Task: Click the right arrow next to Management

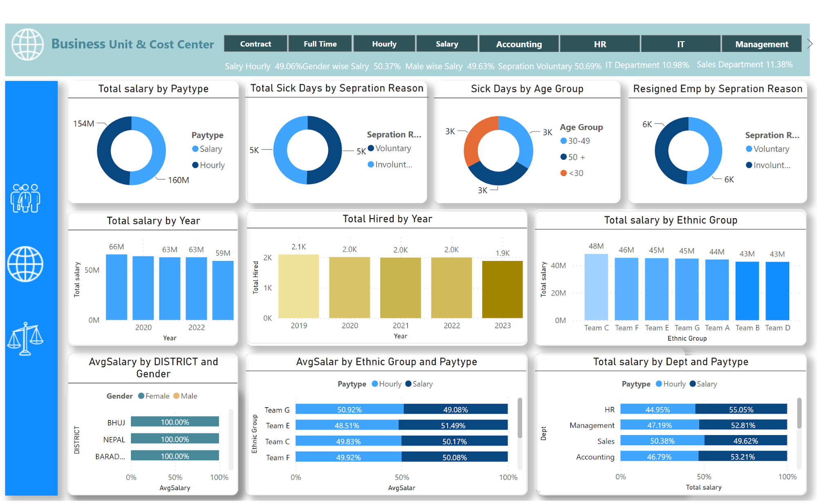Action: tap(810, 44)
